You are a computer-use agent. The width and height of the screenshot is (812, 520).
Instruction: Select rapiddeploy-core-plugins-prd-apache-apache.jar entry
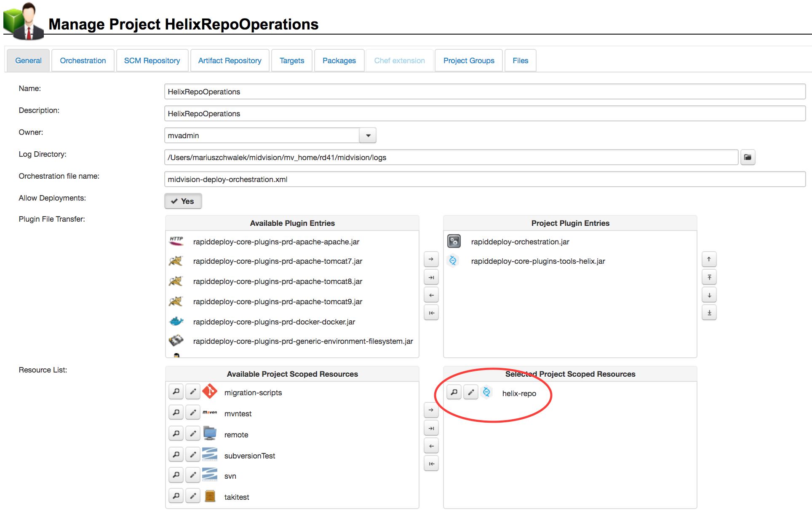292,241
